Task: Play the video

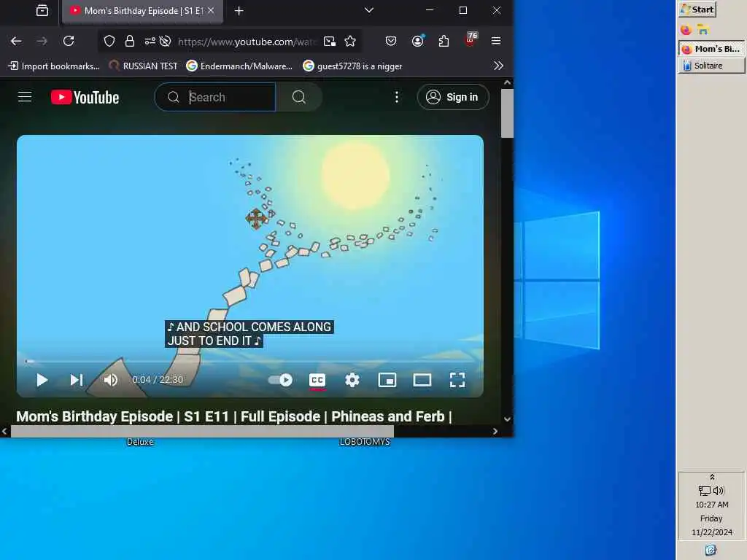Action: point(42,380)
